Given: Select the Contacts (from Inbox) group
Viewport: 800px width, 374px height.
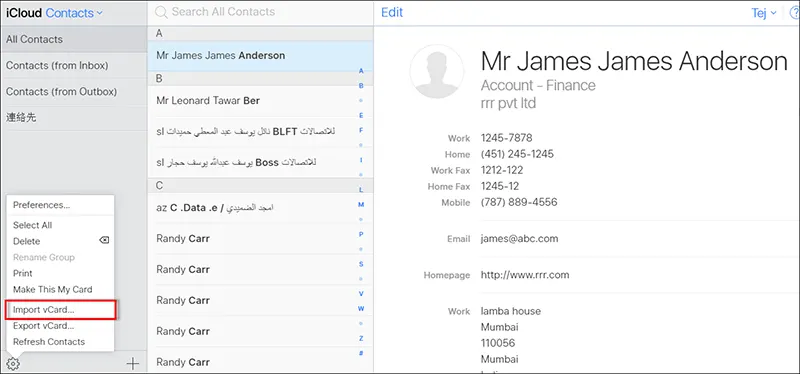Looking at the screenshot, I should [x=74, y=65].
